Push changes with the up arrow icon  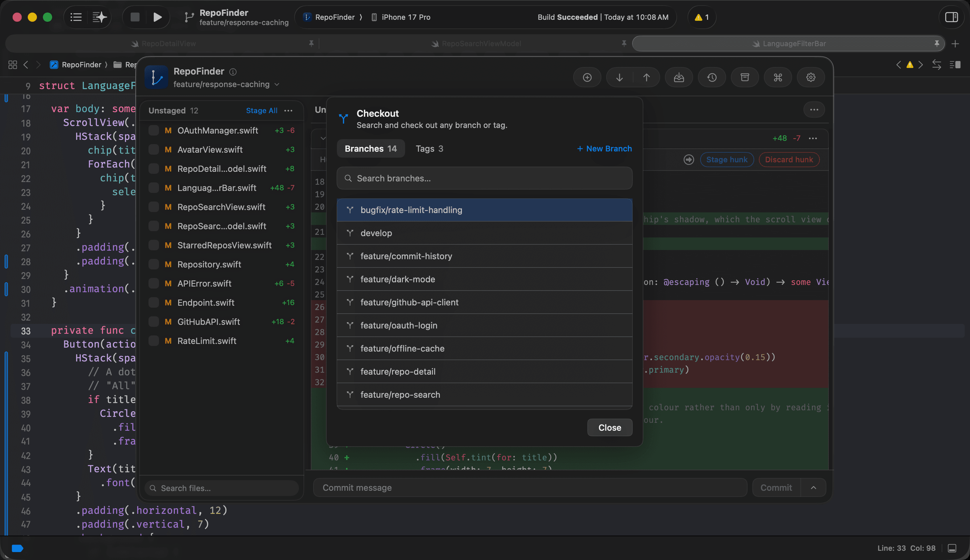click(646, 77)
